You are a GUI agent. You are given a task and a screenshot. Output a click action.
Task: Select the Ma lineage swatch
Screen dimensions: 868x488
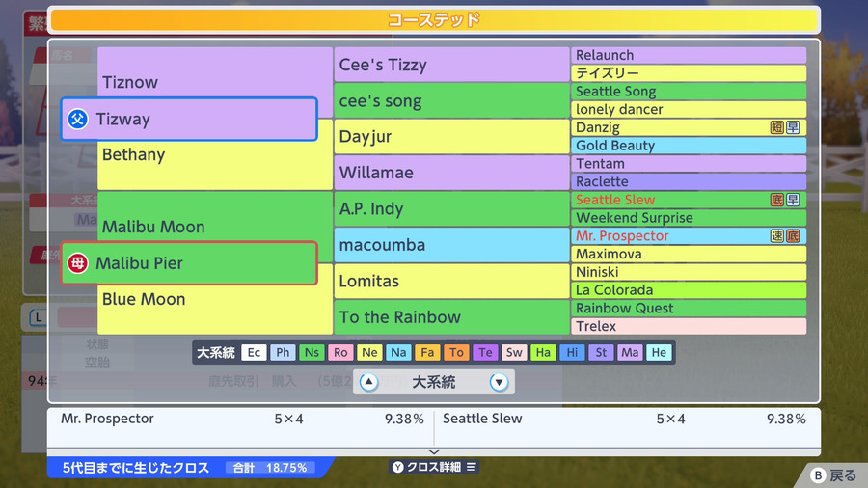pos(630,352)
